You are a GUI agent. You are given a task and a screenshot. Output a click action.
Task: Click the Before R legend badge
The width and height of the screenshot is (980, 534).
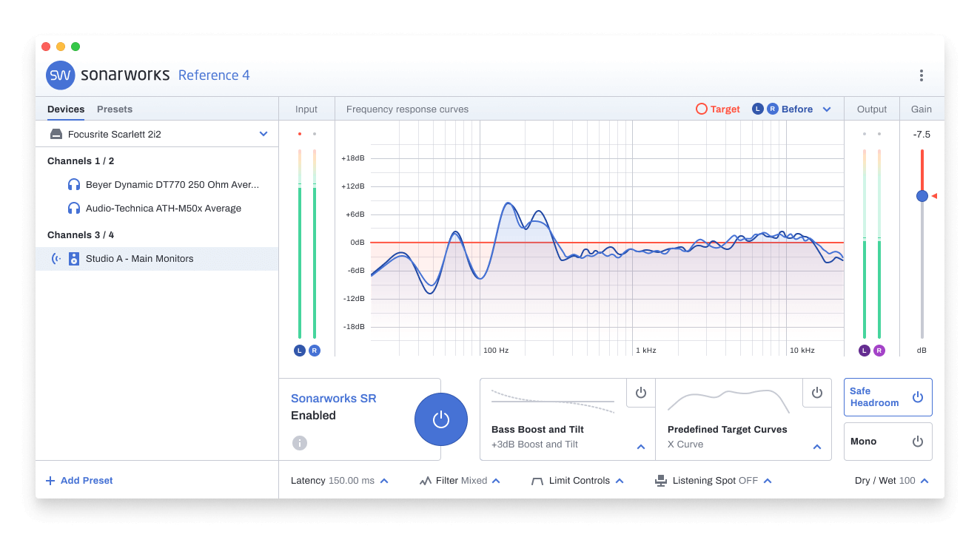[772, 109]
